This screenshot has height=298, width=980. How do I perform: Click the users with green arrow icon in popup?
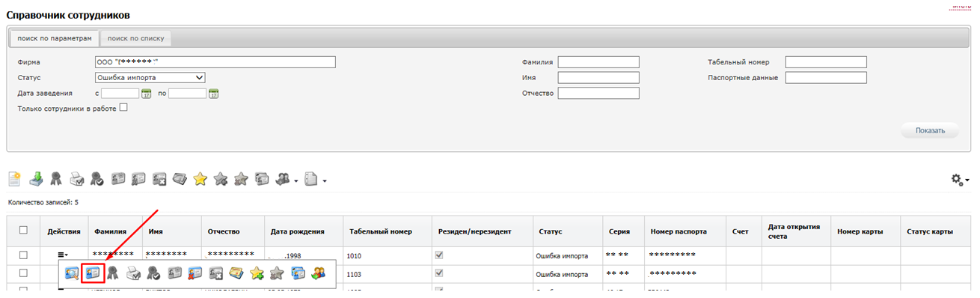click(x=318, y=273)
